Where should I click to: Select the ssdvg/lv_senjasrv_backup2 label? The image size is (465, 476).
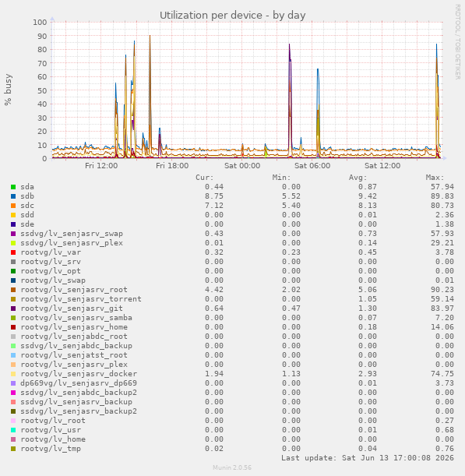click(x=79, y=411)
